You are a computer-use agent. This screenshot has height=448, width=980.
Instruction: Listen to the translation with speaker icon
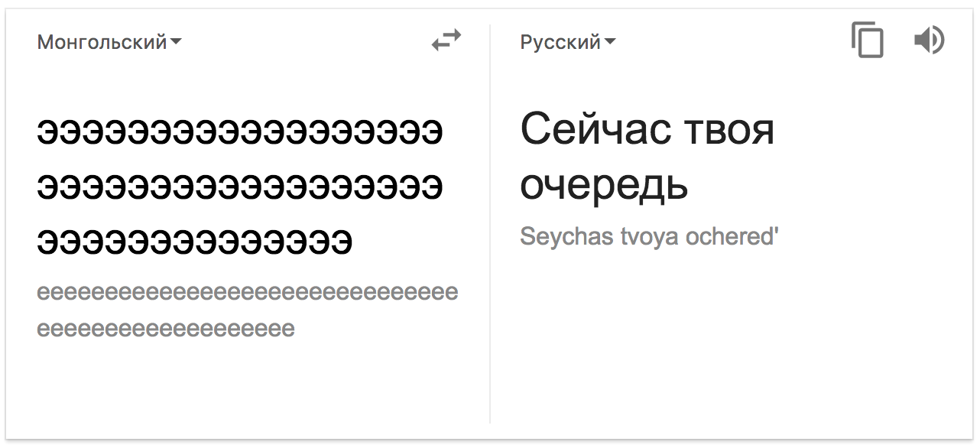point(929,40)
